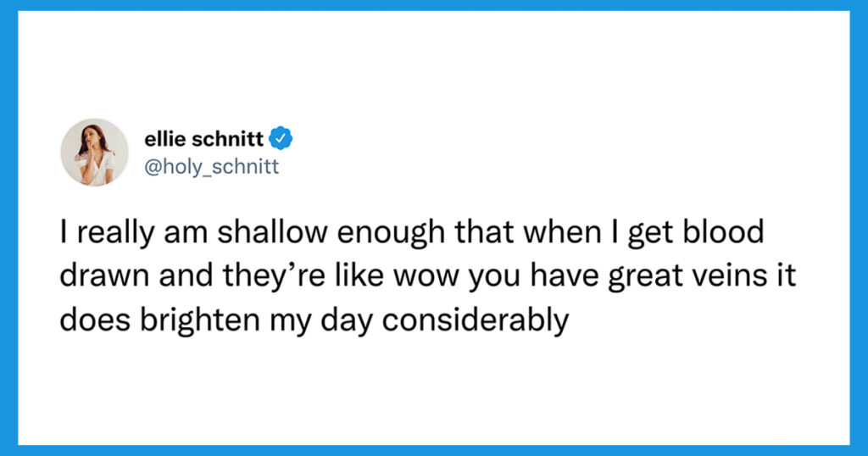
Task: Click the word "shallow" in the tweet
Action: coord(273,232)
